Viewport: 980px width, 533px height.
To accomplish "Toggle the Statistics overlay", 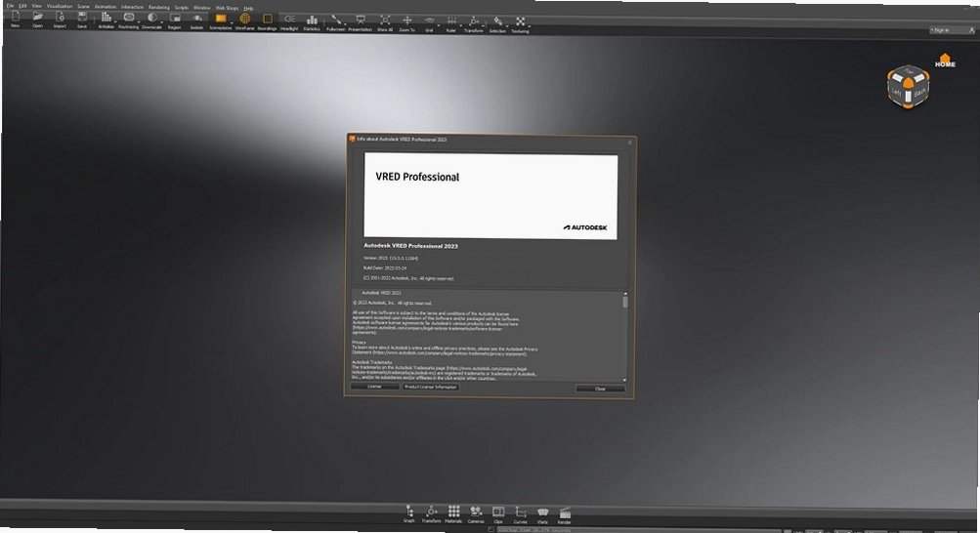I will point(312,21).
